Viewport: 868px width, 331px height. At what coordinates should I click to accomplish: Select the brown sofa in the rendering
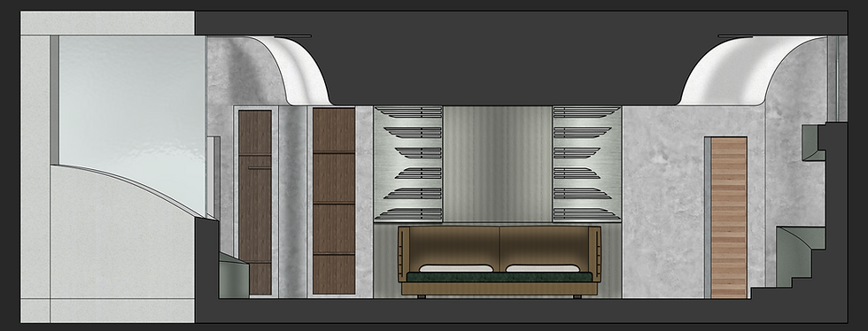(x=500, y=261)
